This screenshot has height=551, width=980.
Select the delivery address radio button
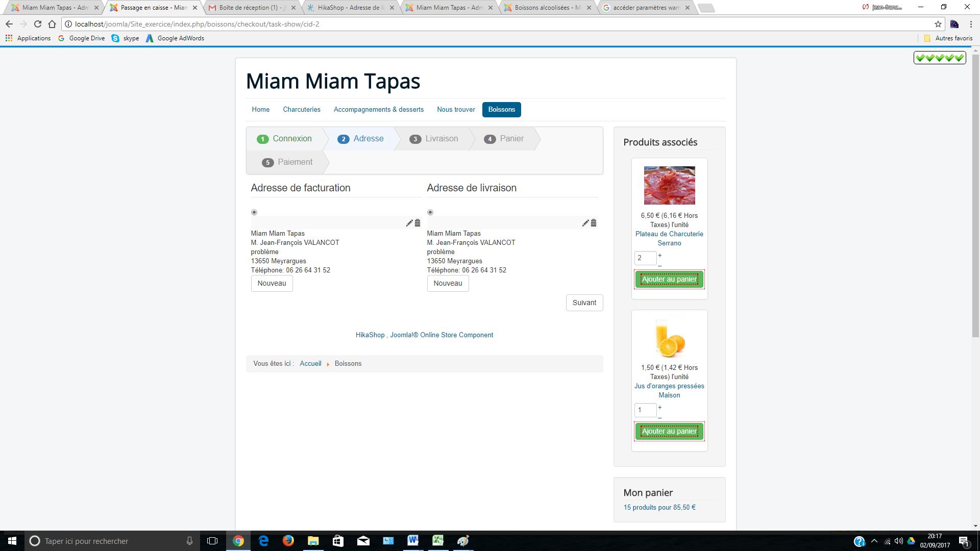tap(430, 212)
